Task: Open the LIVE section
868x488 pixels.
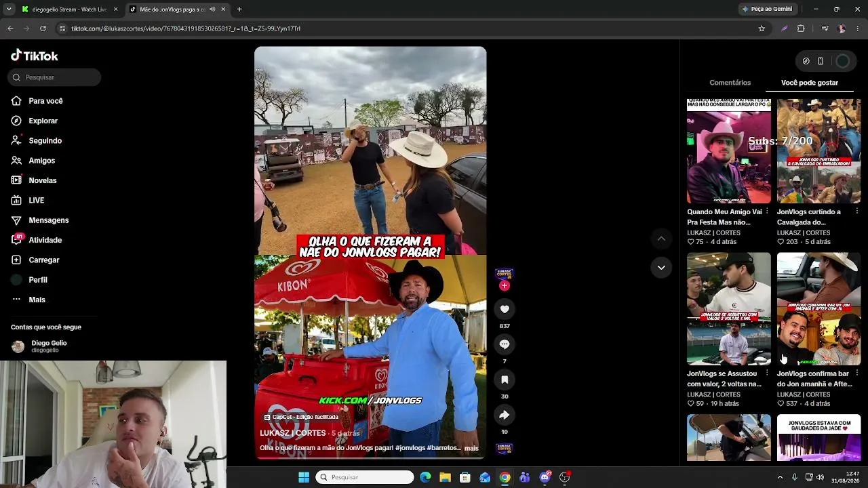Action: coord(28,201)
